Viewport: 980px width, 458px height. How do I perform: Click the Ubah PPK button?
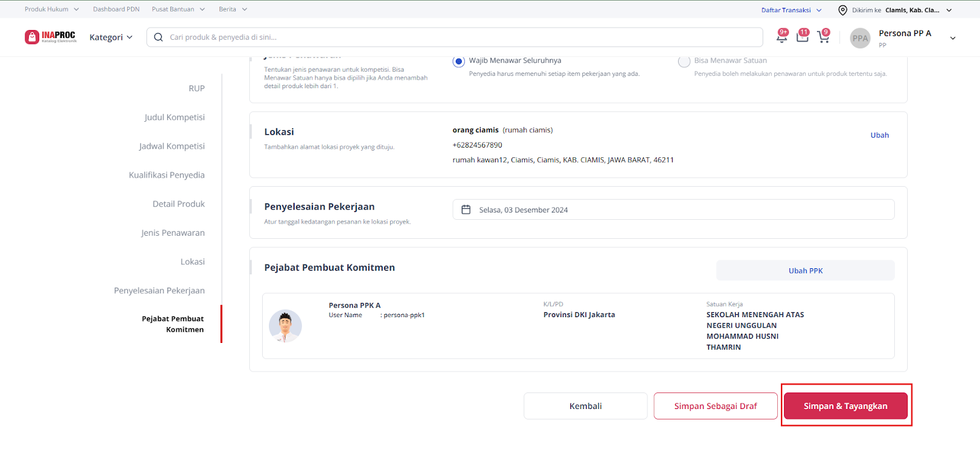(x=805, y=271)
